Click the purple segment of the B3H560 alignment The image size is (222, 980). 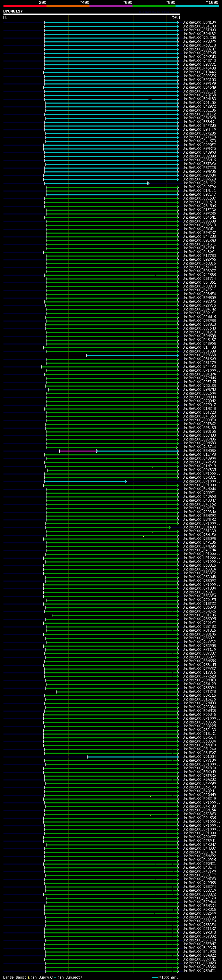(78, 451)
